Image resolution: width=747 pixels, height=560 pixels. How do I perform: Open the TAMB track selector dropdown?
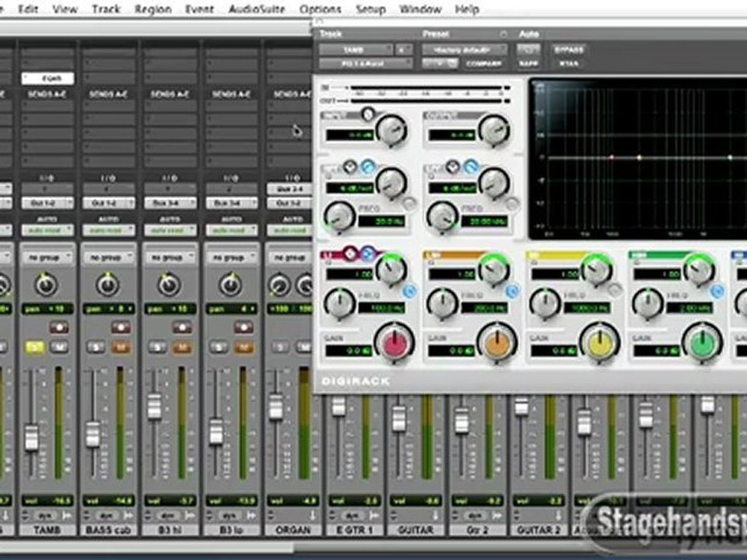[x=356, y=50]
